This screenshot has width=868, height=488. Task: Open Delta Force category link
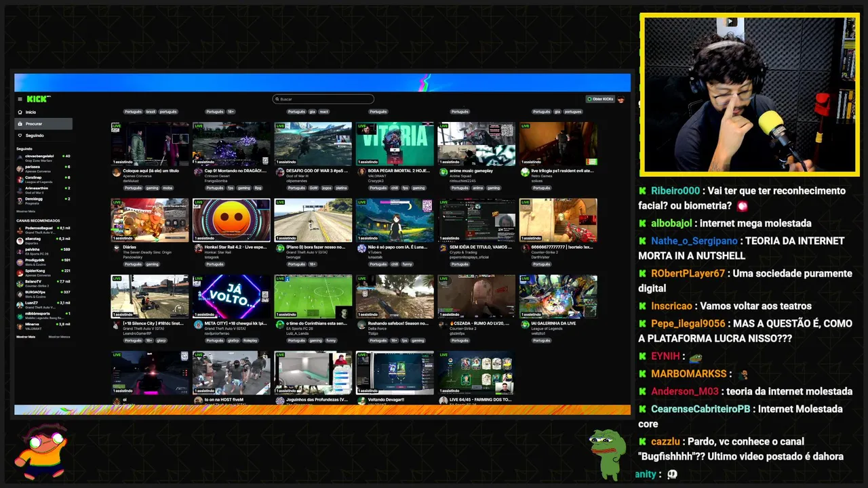[x=376, y=329]
